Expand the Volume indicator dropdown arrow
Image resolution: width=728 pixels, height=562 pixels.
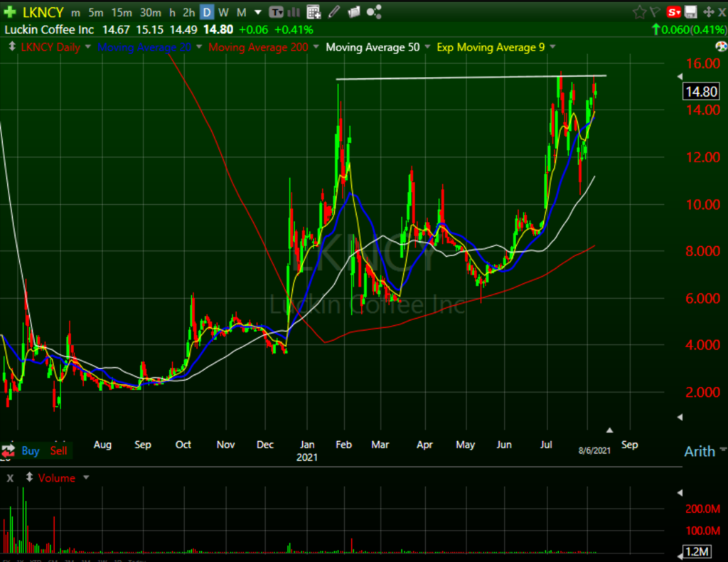click(x=86, y=477)
